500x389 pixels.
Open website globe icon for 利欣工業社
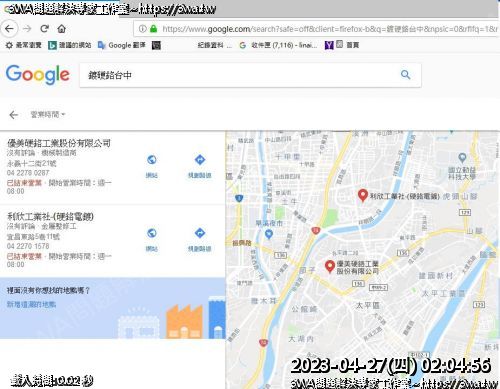tap(152, 233)
